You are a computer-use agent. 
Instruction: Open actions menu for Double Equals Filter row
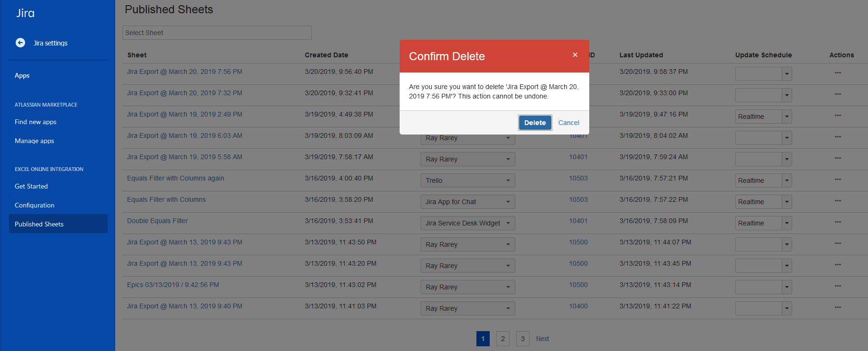coord(838,222)
